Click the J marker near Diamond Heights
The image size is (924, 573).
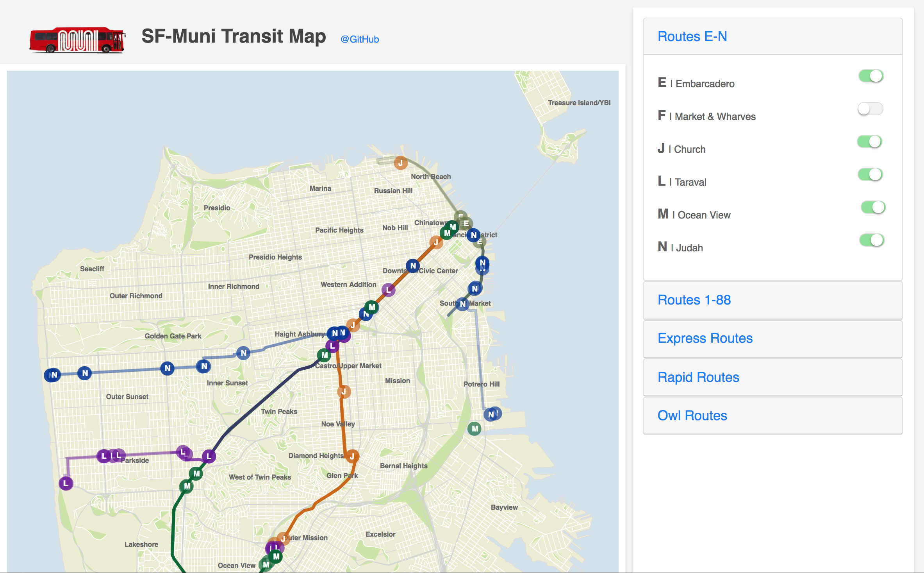[352, 456]
